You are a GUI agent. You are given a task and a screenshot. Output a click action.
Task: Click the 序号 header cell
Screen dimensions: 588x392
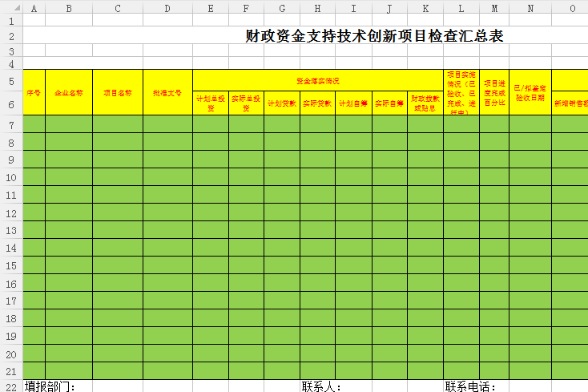pyautogui.click(x=34, y=92)
